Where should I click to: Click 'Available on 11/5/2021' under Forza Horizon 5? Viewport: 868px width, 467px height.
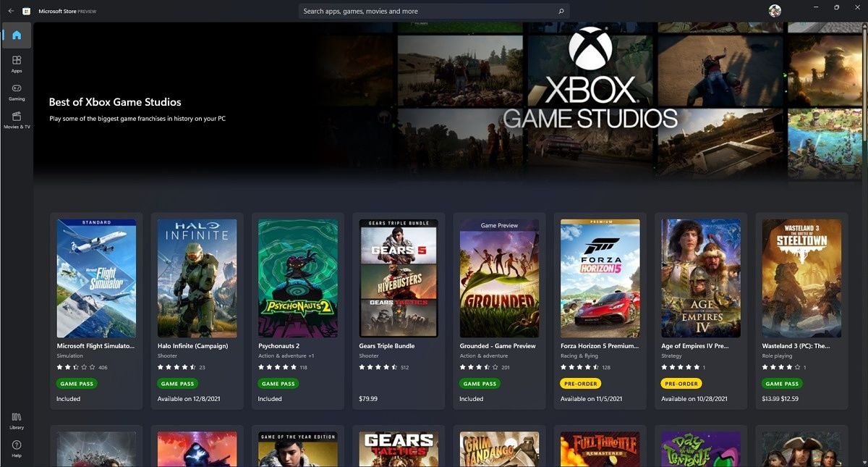pos(590,399)
